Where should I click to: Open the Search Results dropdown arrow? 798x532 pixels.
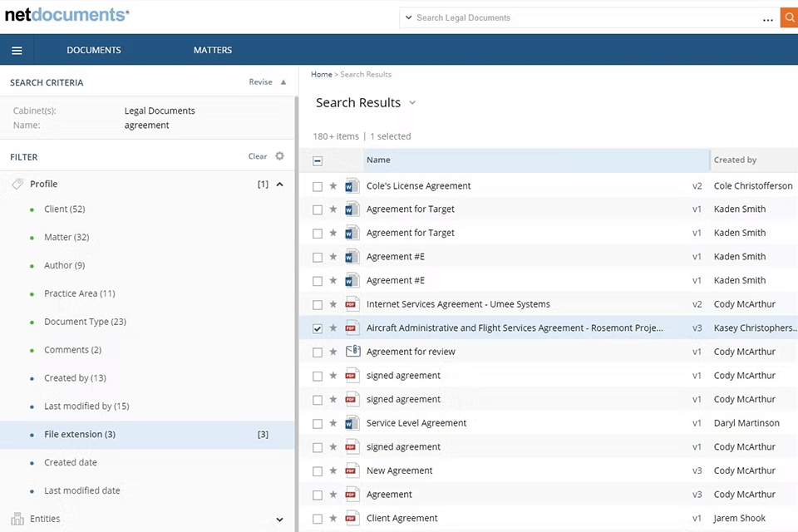412,103
